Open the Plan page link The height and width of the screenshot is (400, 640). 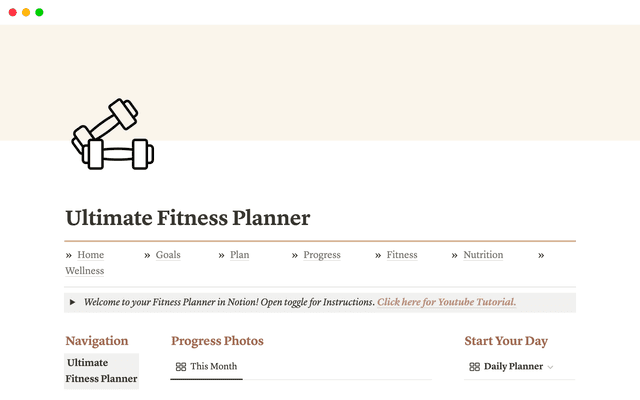[240, 255]
